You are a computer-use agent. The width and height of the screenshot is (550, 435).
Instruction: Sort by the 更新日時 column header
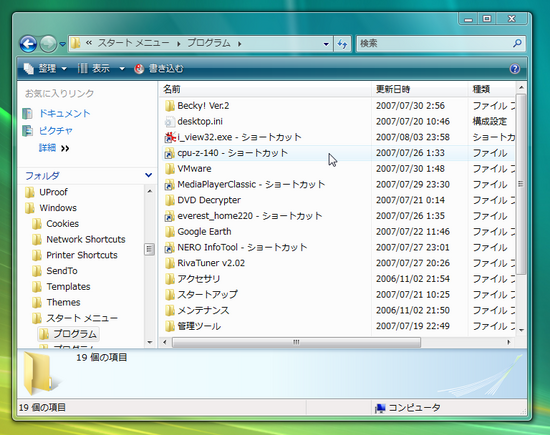pos(420,89)
